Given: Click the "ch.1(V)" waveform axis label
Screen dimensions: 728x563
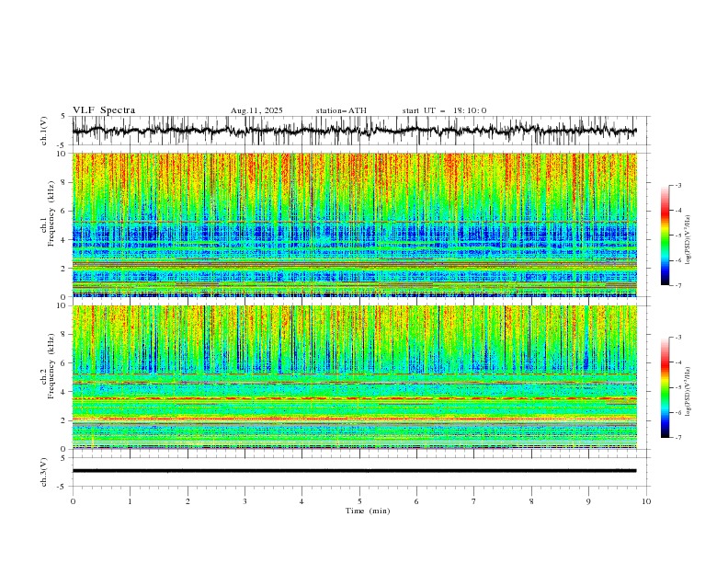Looking at the screenshot, I should 44,131.
